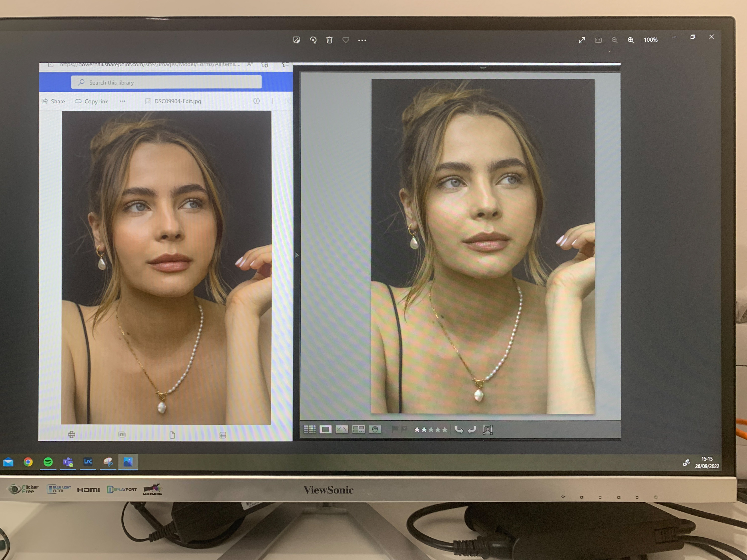Set rating to two stars in Lightroom
The width and height of the screenshot is (747, 560).
pos(424,430)
